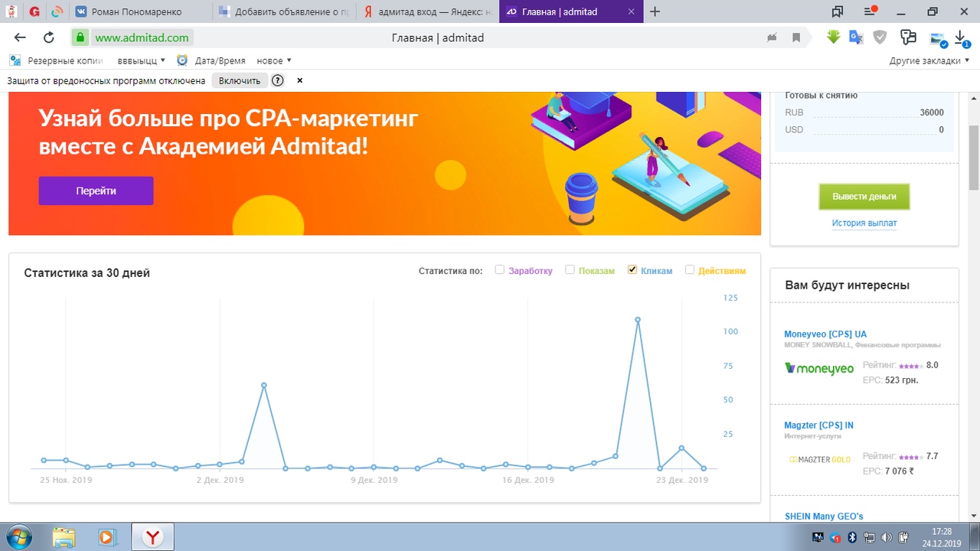The width and height of the screenshot is (980, 551).
Task: Open the Дата/Время bookmark
Action: (x=211, y=60)
